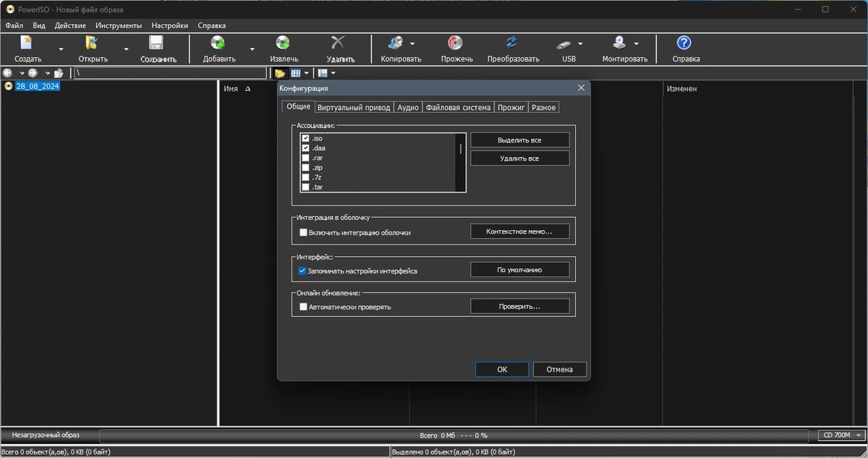
Task: Click the path address input field
Action: tap(170, 73)
